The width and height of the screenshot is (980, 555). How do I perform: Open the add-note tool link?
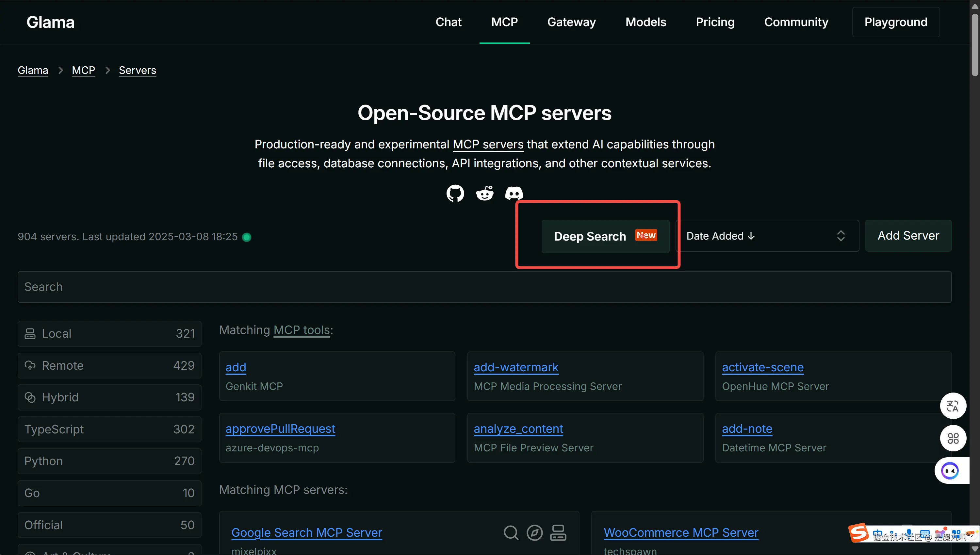(x=747, y=429)
